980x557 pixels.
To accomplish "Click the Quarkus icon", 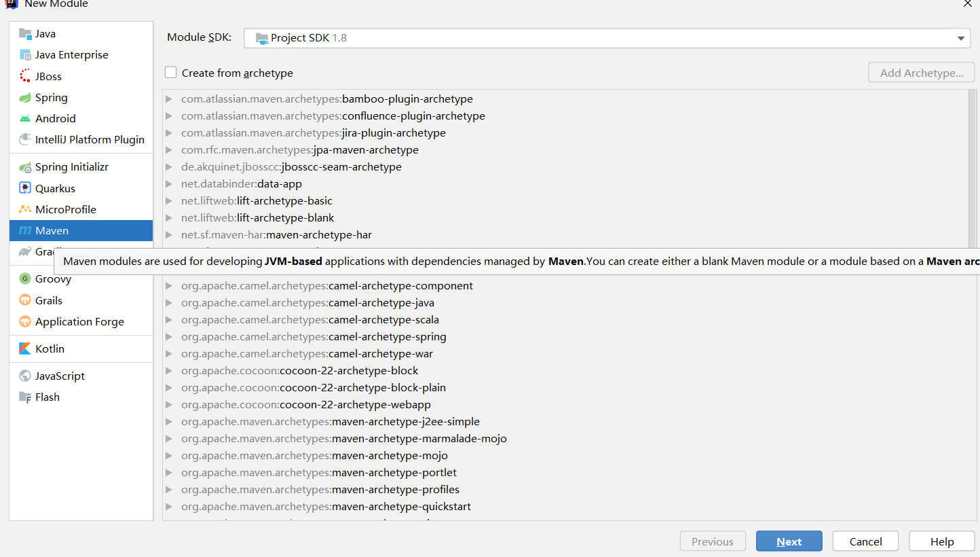I will 25,188.
